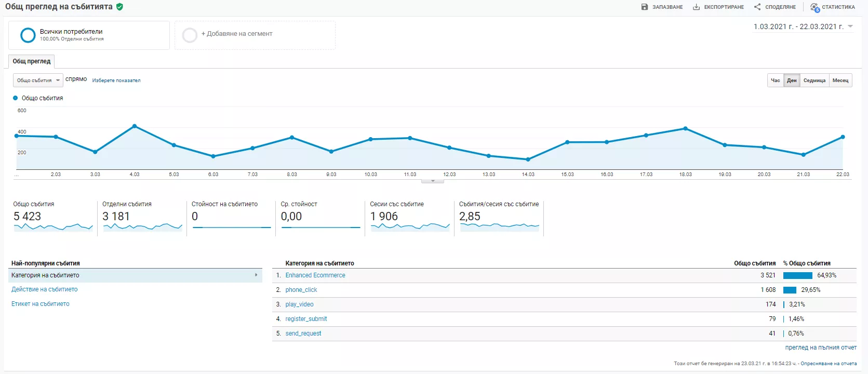Click the share (СПОДЕЛЯНЕ) icon
The height and width of the screenshot is (374, 868).
[757, 7]
